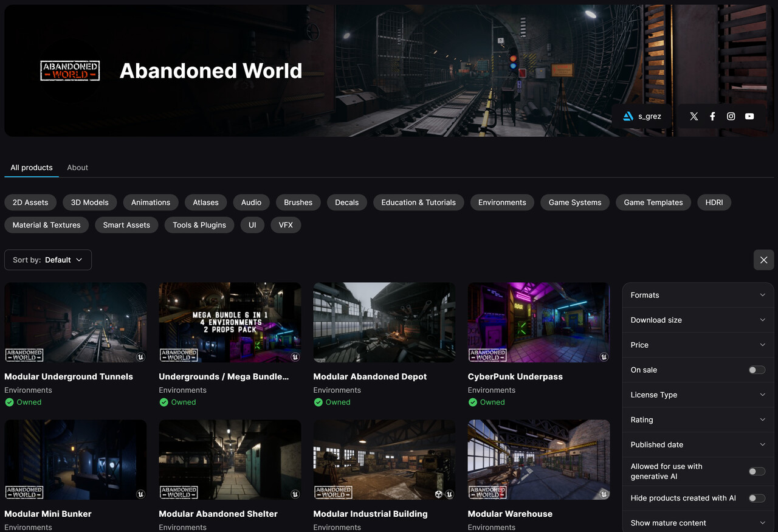Close the filters panel with X button
The image size is (778, 532).
764,260
